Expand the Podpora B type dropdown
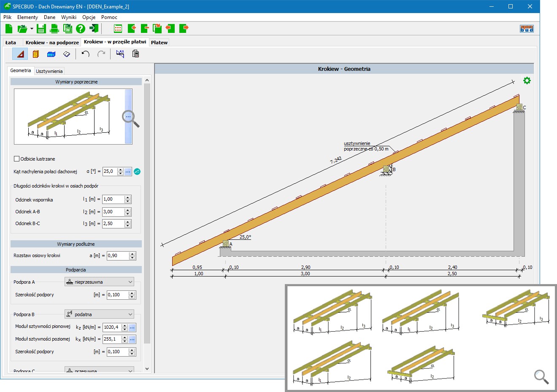The height and width of the screenshot is (392, 557). point(100,314)
